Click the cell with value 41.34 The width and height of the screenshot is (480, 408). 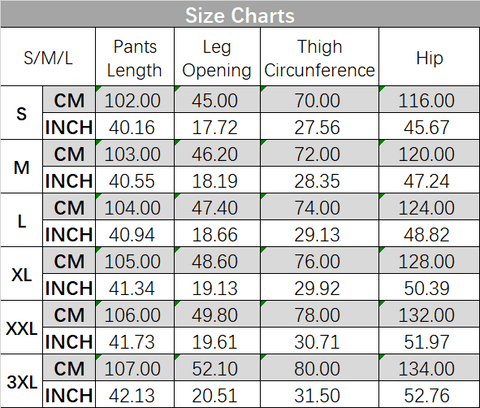pos(135,287)
